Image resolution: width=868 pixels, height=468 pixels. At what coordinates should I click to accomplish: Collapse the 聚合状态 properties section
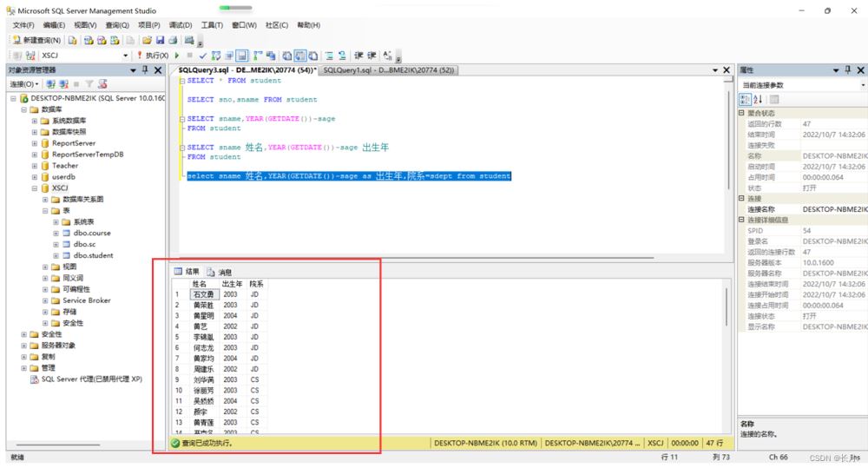(741, 114)
